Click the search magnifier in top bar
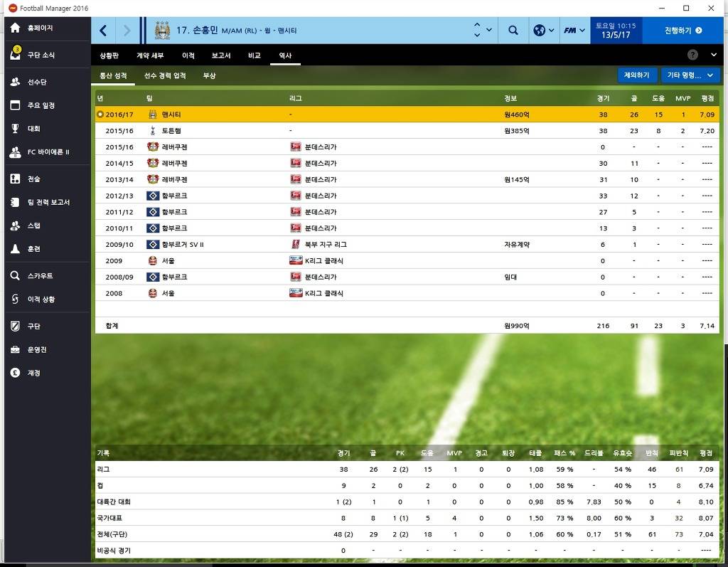The height and width of the screenshot is (567, 728). 513,31
